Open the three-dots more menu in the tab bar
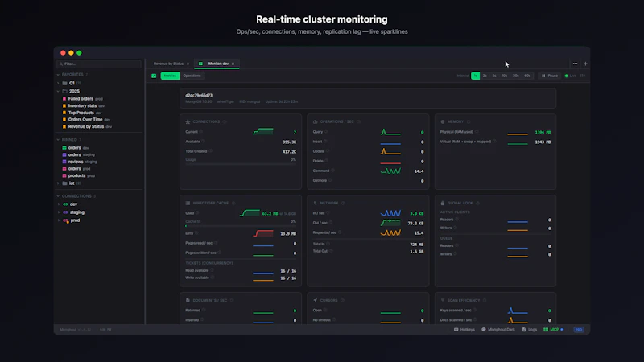The image size is (644, 362). click(575, 64)
